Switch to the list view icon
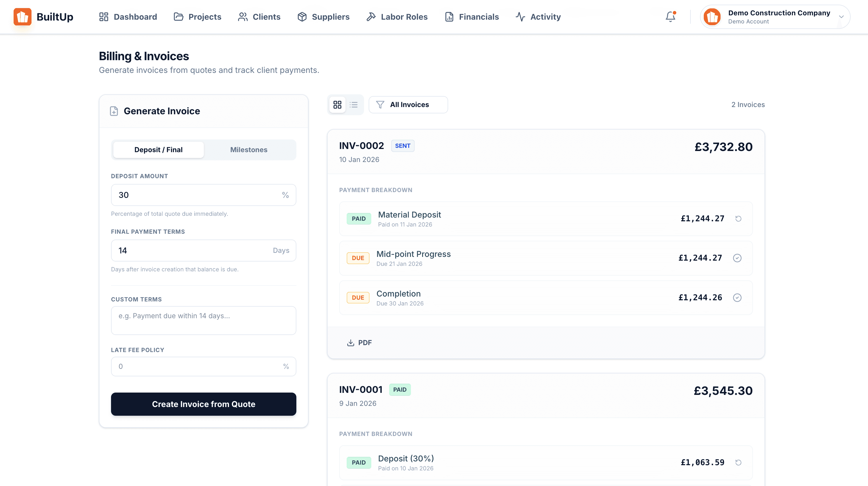868x486 pixels. tap(354, 104)
